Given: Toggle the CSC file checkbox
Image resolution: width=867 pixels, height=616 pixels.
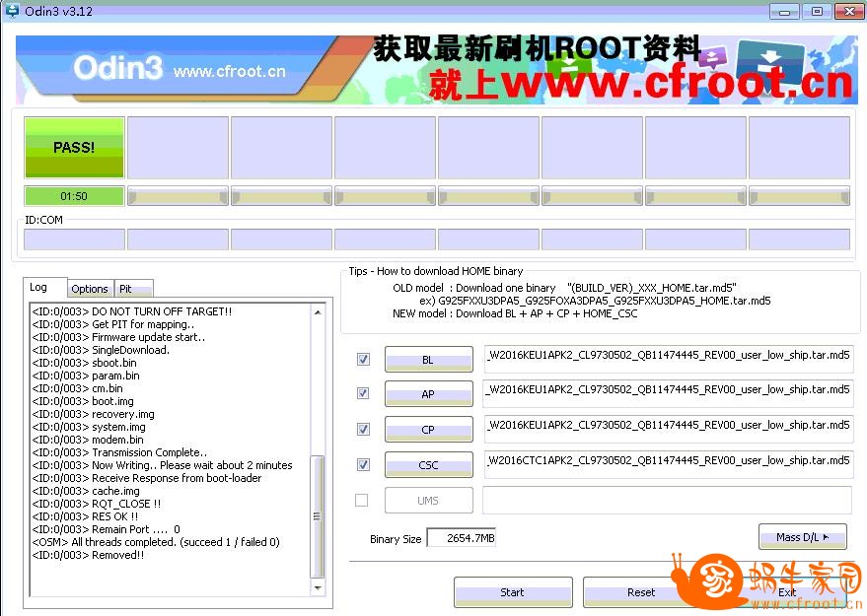Looking at the screenshot, I should point(363,464).
